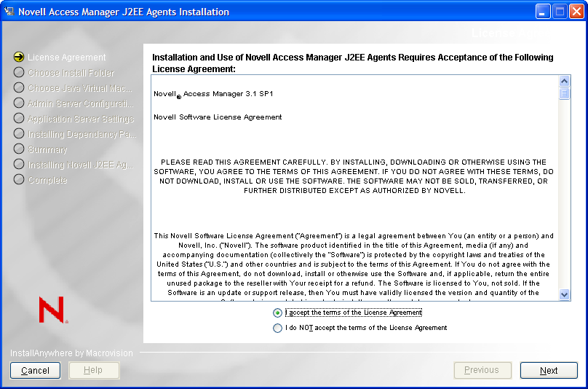588x389 pixels.
Task: Click 'Installing Novell J2EE Ag...' step label
Action: tap(81, 165)
